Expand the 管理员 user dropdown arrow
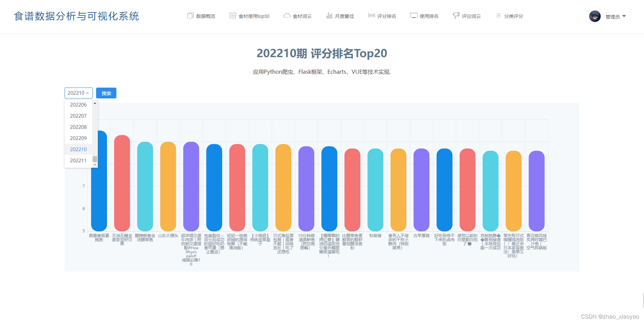 click(624, 16)
